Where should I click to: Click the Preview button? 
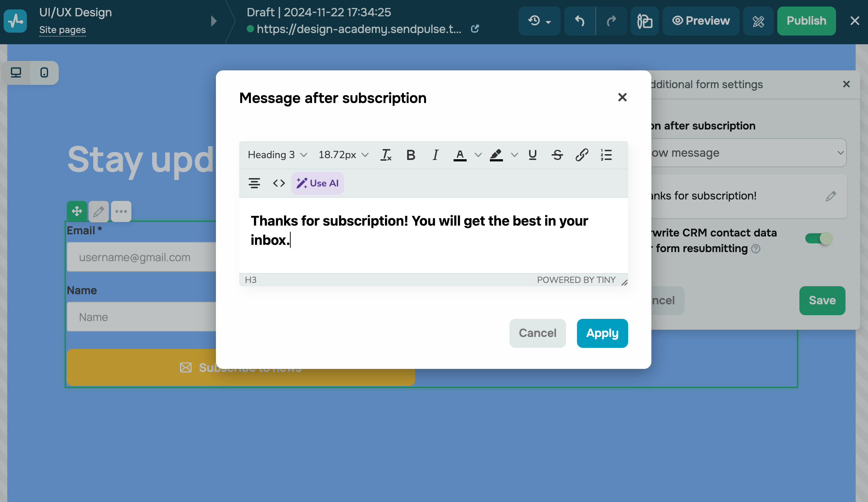tap(701, 21)
